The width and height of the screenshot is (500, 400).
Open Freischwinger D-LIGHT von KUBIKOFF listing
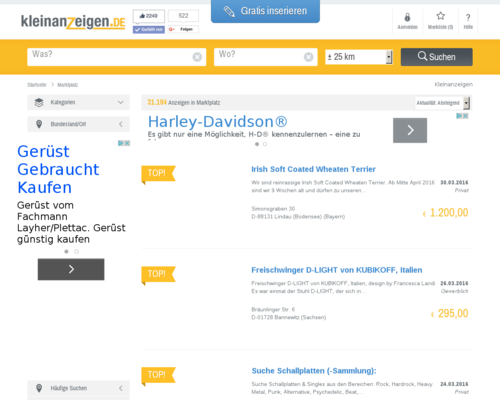pos(337,270)
